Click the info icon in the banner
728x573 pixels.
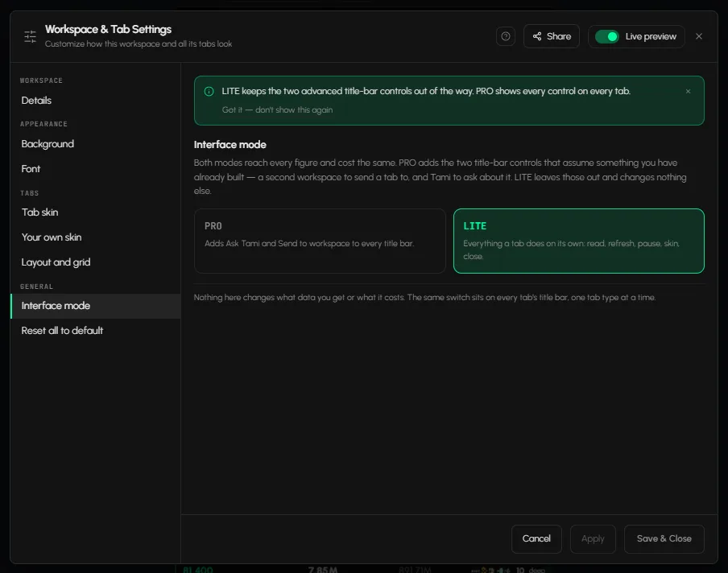[209, 92]
